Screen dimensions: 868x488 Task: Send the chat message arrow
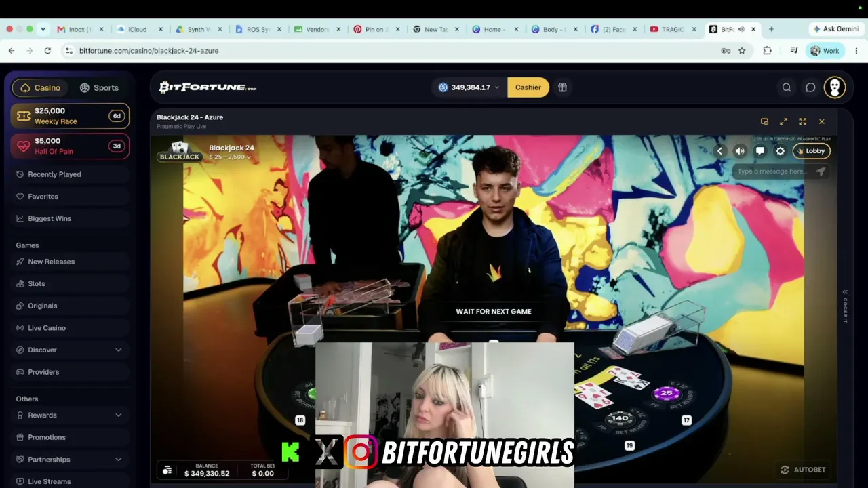pos(821,171)
